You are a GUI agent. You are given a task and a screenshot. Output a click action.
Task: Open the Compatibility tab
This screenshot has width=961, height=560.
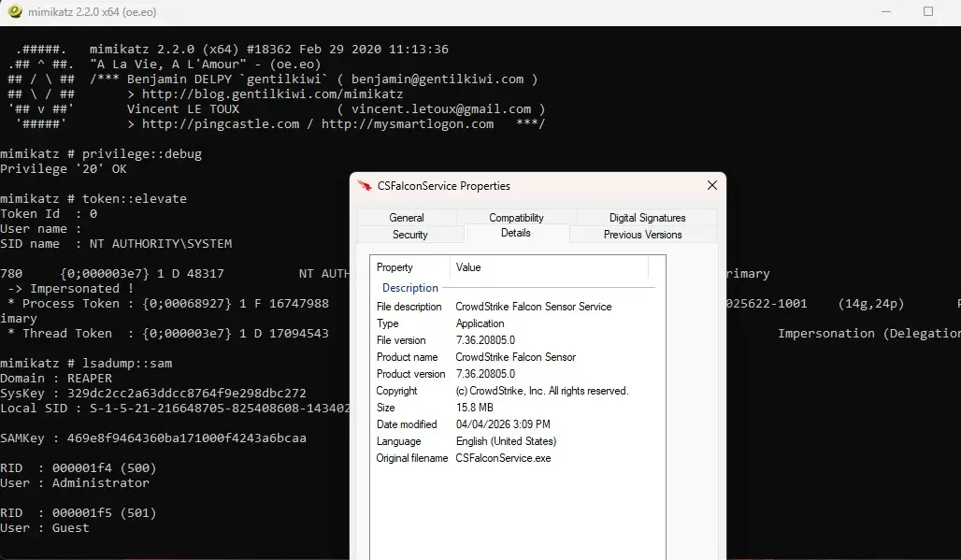[x=516, y=218]
